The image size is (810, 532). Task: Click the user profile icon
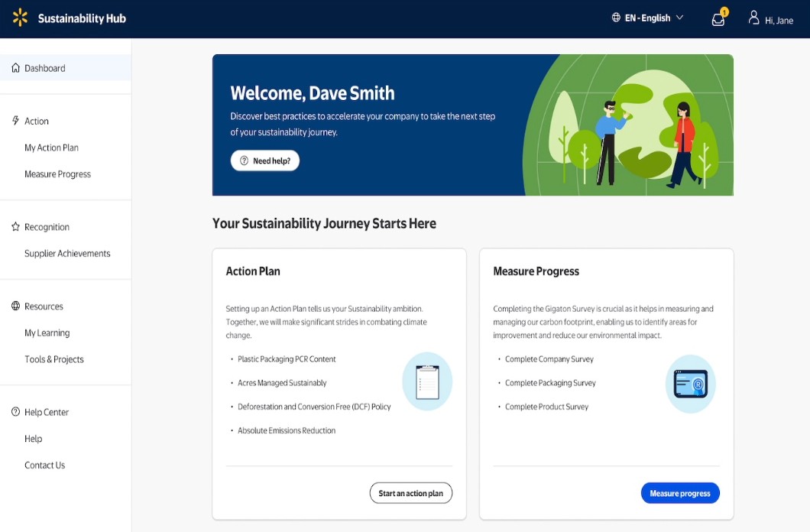pos(753,18)
